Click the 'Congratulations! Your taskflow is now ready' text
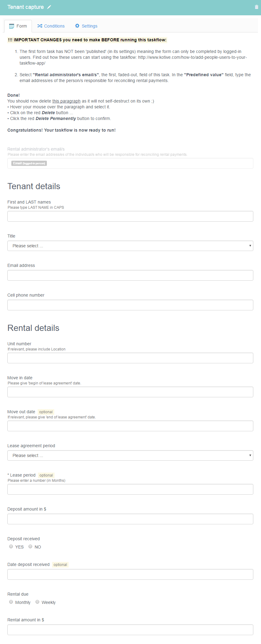Screen dimensions: 261x644 [x=62, y=130]
